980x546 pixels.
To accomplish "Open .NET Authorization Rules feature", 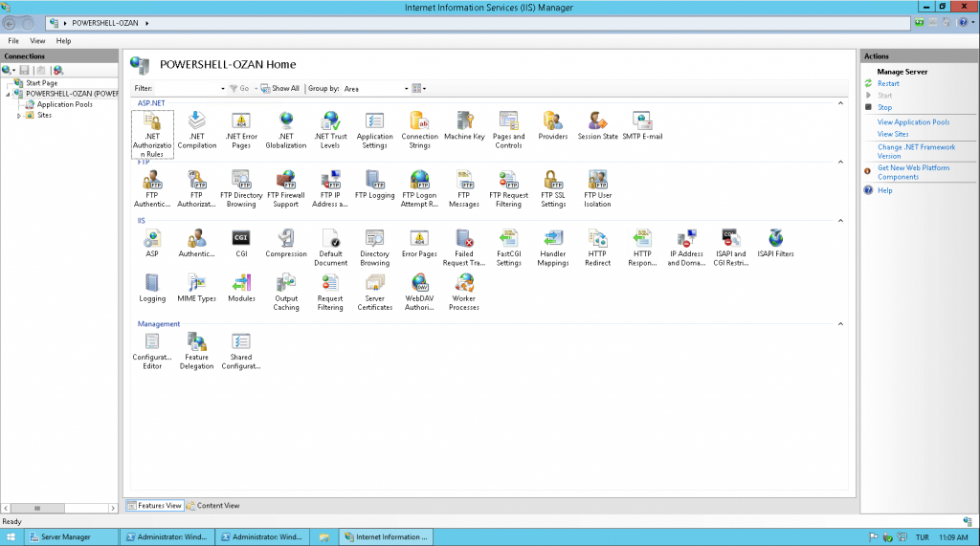I will pyautogui.click(x=152, y=134).
